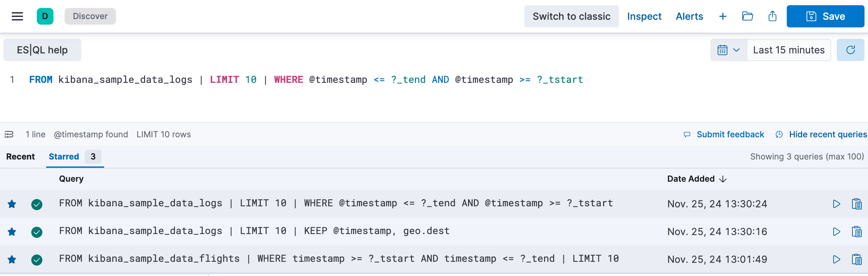The image size is (868, 276).
Task: Open the calendar date picker icon
Action: (722, 50)
